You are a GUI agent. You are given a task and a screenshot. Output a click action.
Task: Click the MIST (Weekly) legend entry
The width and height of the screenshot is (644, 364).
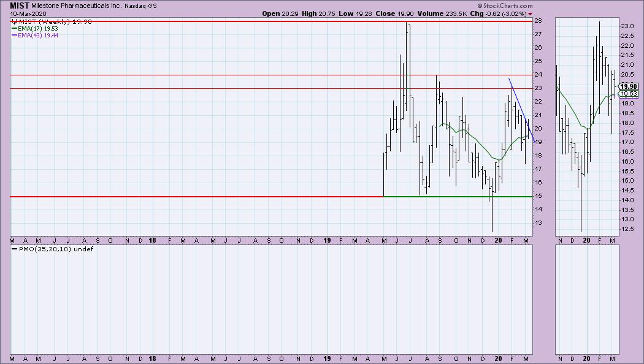click(52, 21)
